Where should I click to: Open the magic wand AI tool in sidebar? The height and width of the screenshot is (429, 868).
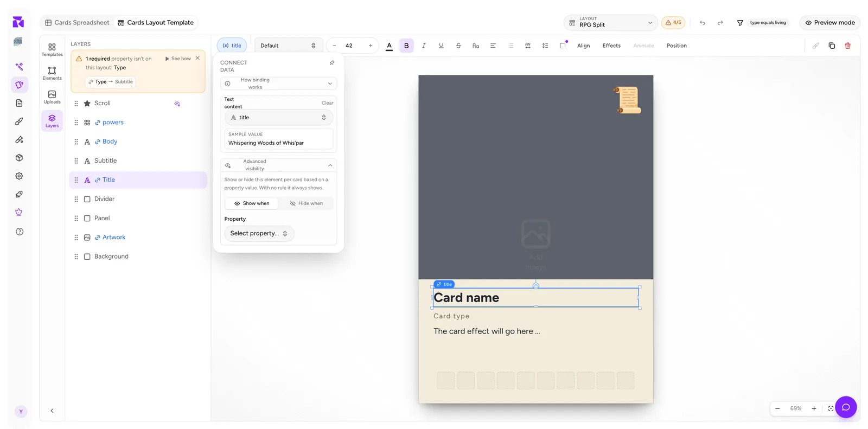pos(20,67)
